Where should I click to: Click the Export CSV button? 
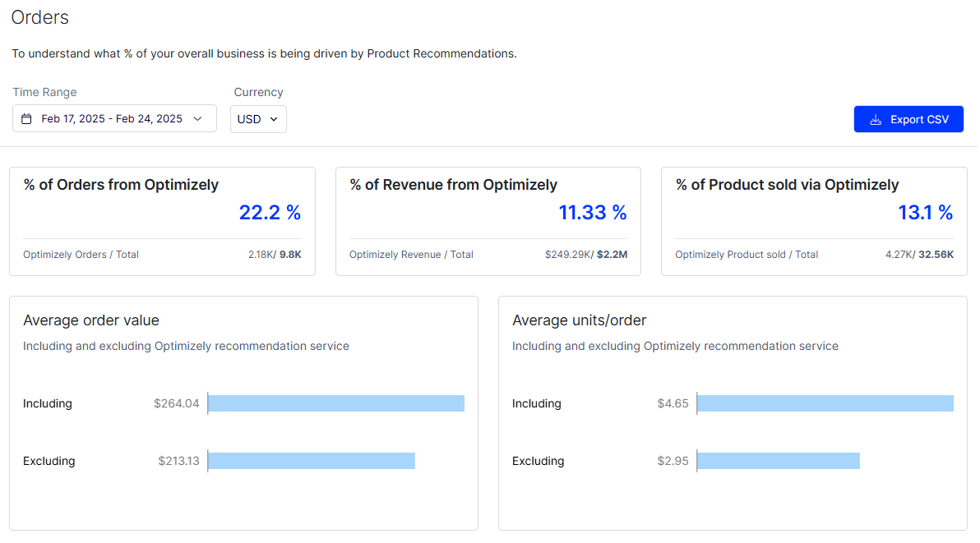click(x=908, y=119)
